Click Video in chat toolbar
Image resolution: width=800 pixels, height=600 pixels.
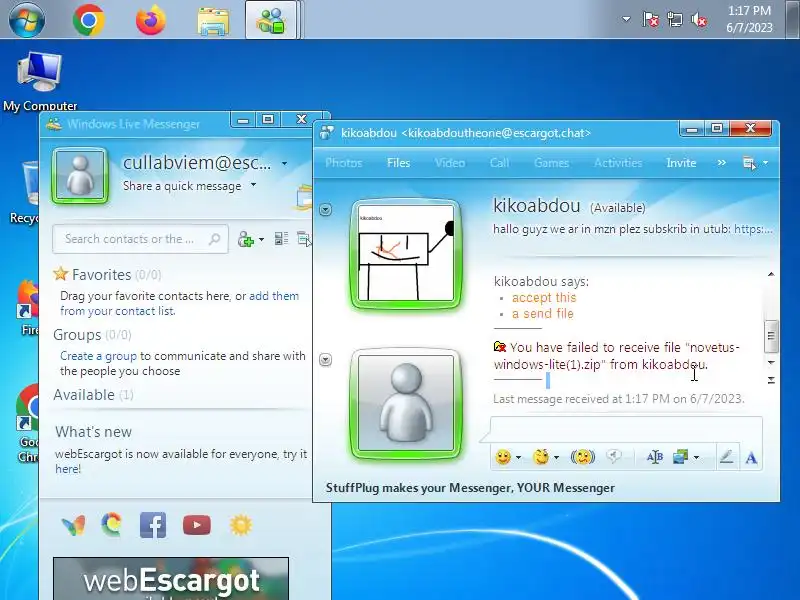click(449, 163)
